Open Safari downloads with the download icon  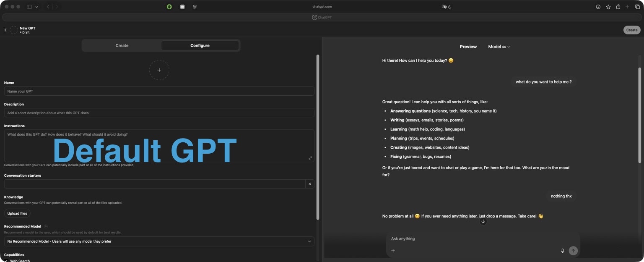[598, 7]
